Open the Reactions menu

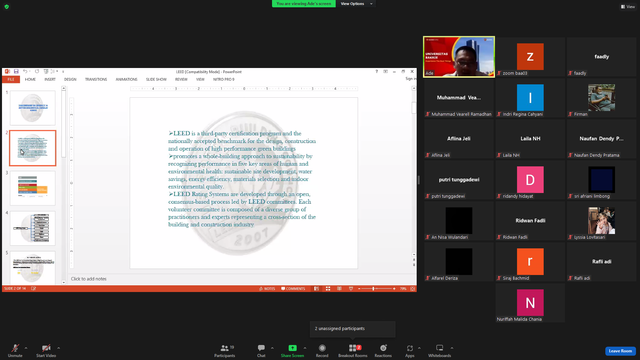[383, 350]
